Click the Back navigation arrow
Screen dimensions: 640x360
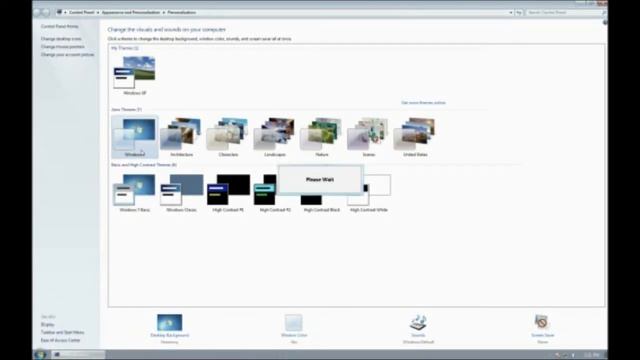[x=38, y=12]
